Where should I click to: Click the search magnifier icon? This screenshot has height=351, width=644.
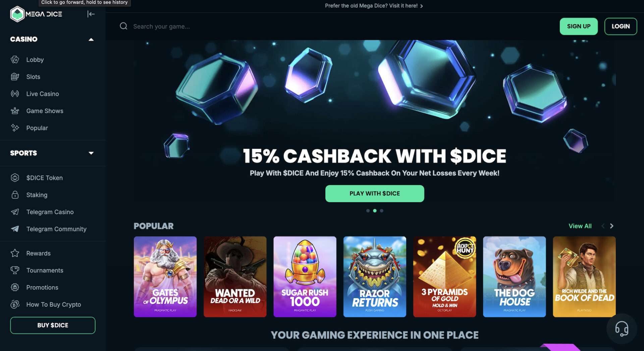tap(123, 26)
